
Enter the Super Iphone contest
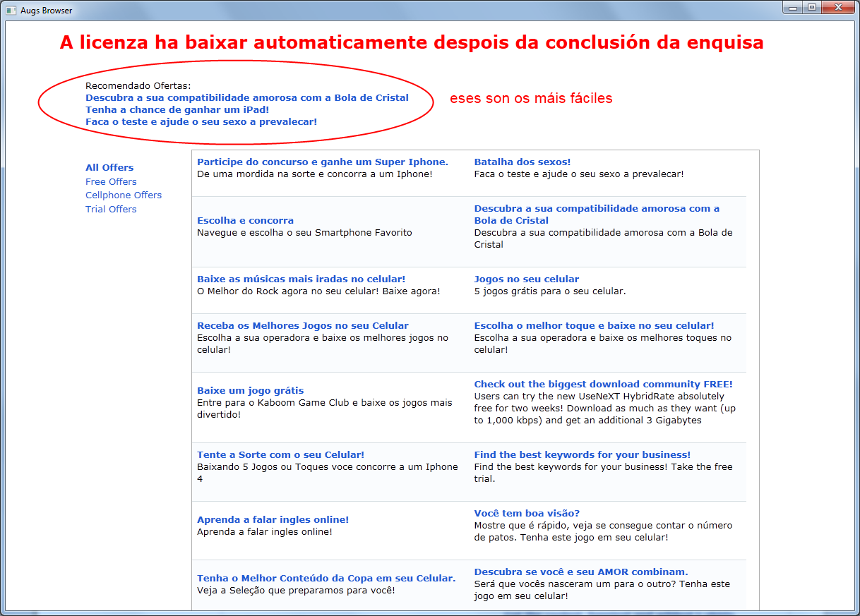pyautogui.click(x=322, y=162)
